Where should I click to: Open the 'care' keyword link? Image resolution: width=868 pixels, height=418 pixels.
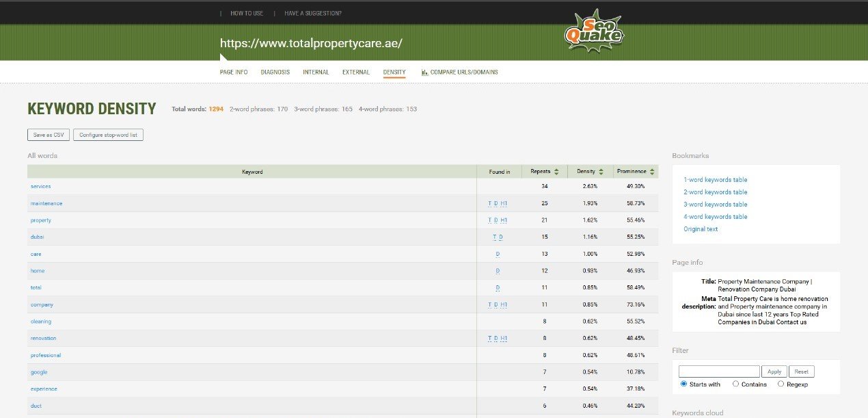click(x=36, y=254)
